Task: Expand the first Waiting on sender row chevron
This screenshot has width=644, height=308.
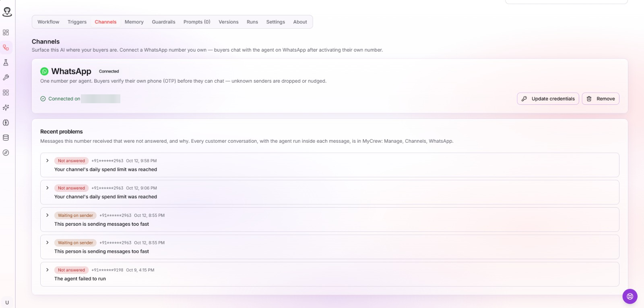Action: [47, 215]
